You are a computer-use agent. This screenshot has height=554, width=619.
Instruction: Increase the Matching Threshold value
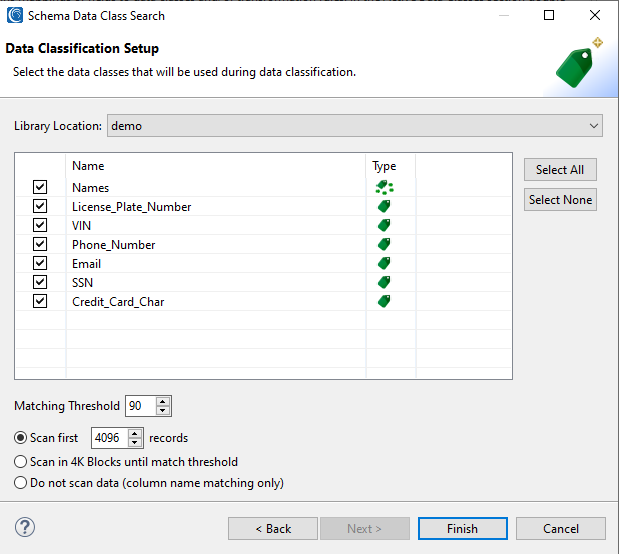click(164, 402)
